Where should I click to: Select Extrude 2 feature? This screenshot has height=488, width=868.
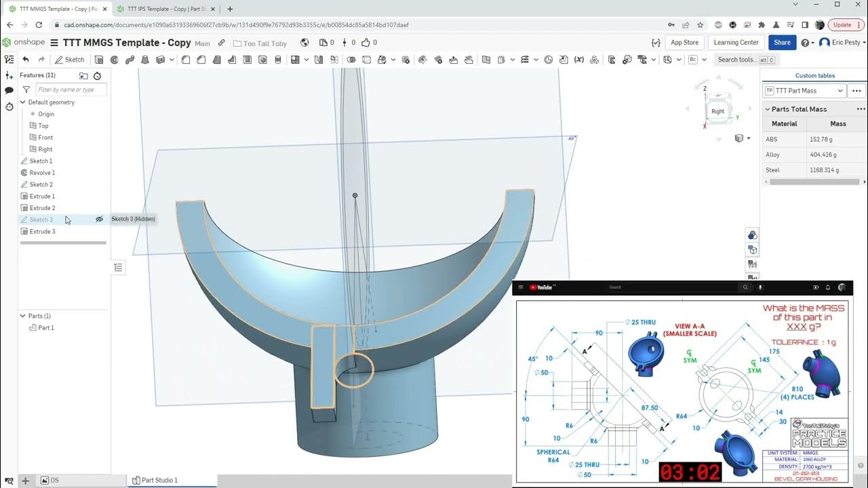(x=42, y=208)
